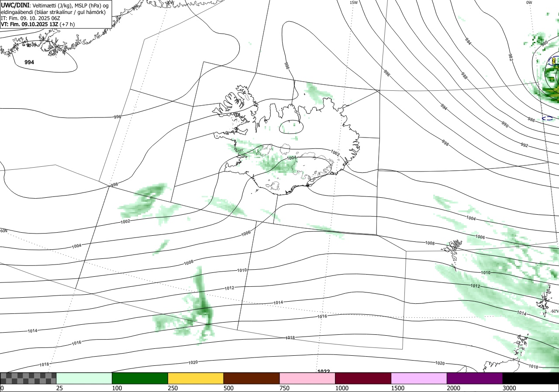Click the legend value '750'
Screen dimensions: 559x392
(x=284, y=388)
